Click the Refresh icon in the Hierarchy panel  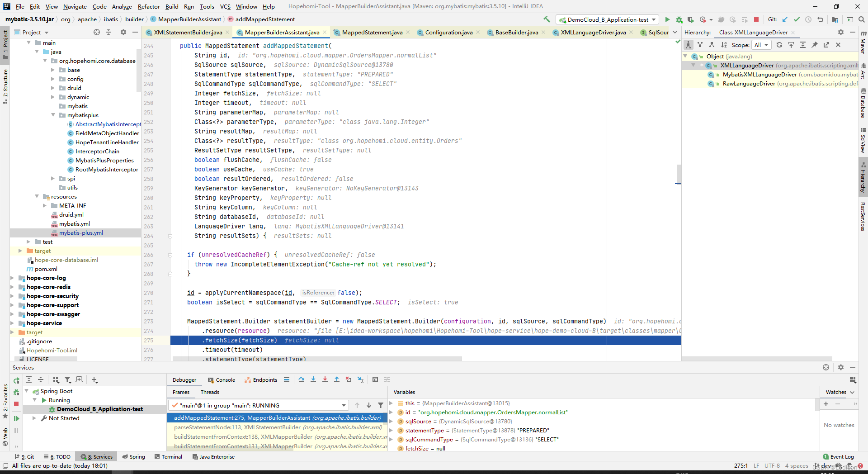tap(779, 45)
